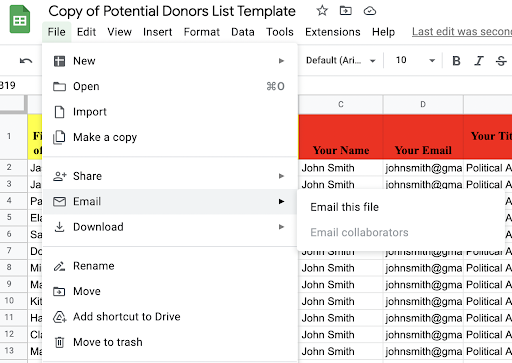The image size is (512, 363).
Task: Select row 8 header
Action: 14,267
